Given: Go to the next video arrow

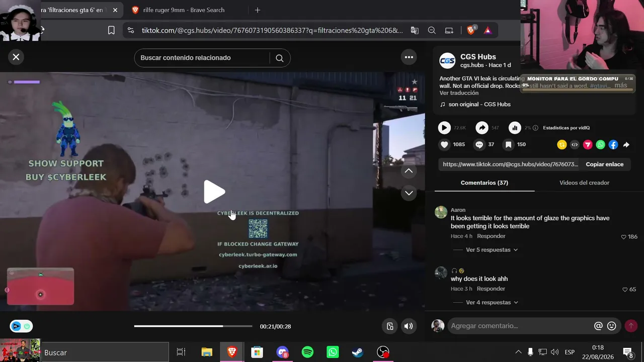Looking at the screenshot, I should (409, 193).
